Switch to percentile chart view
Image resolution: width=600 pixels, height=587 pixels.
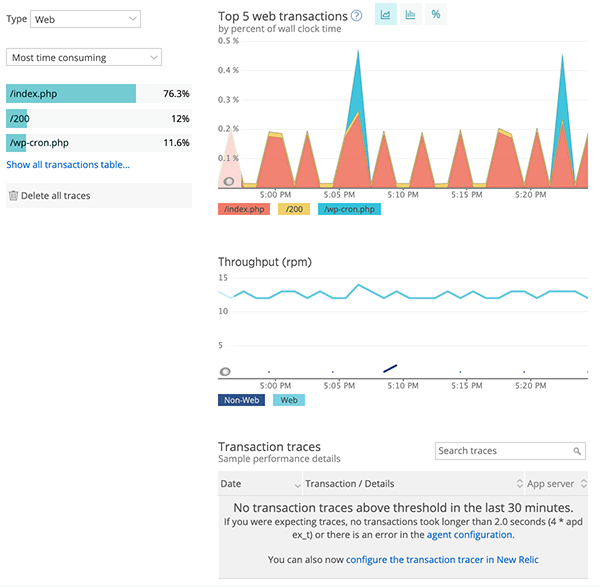point(435,15)
